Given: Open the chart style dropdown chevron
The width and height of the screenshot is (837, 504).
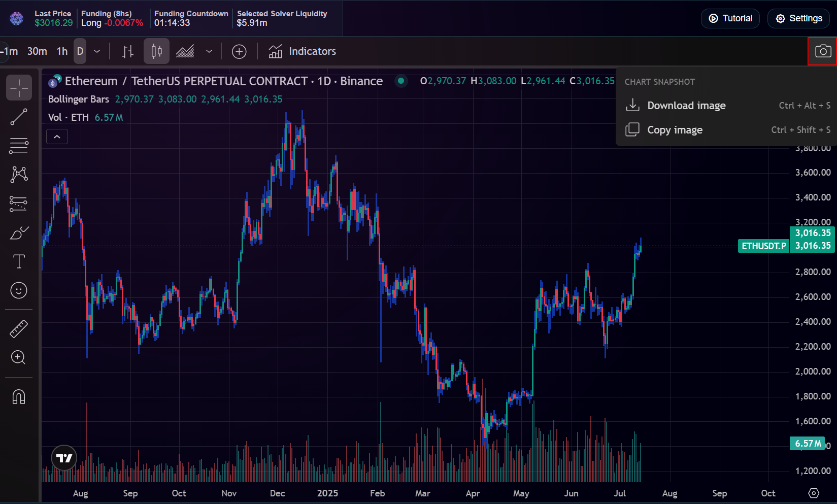Looking at the screenshot, I should click(x=209, y=51).
